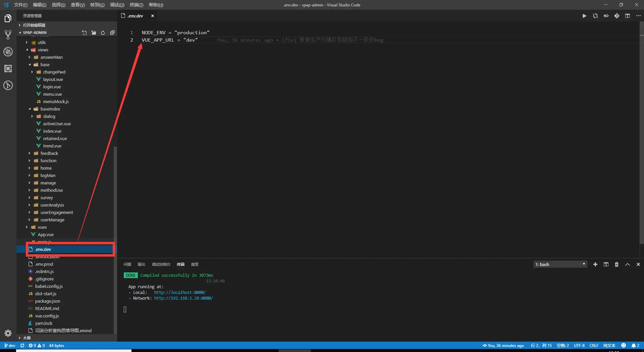Screen dimensions: 644x352
Task: Open the 调试(D) menu
Action: tap(117, 5)
